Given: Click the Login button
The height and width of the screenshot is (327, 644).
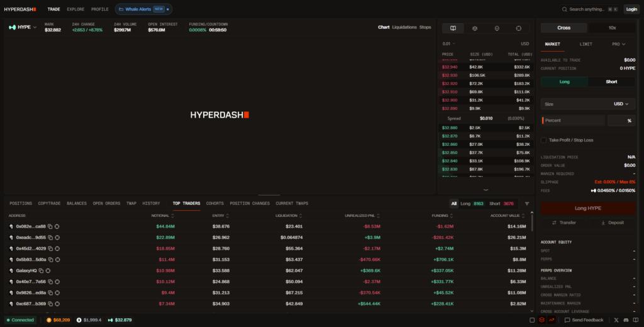Looking at the screenshot, I should [631, 9].
